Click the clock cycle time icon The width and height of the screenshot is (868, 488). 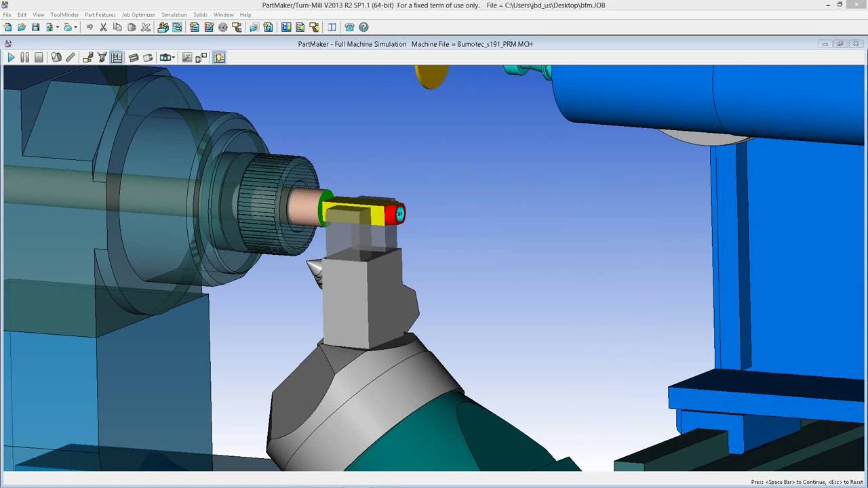pos(222,27)
